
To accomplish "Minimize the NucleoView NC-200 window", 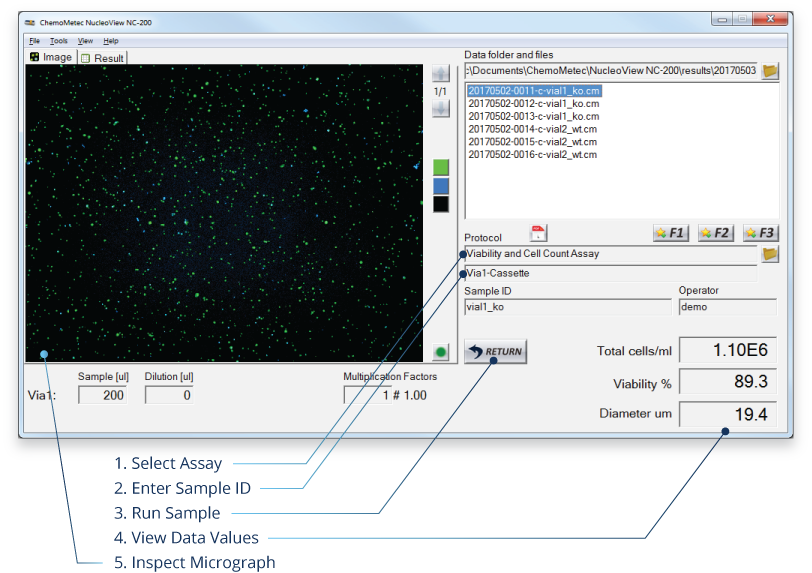I will point(722,19).
